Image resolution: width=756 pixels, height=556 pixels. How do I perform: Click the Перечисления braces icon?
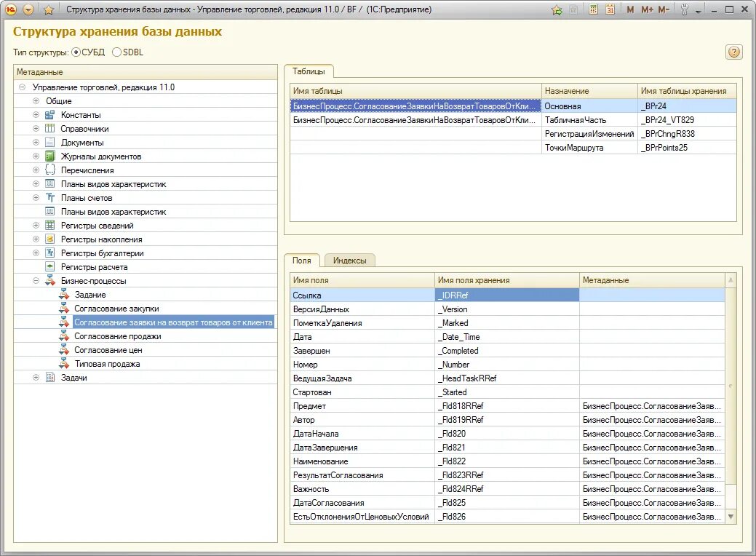coord(49,170)
